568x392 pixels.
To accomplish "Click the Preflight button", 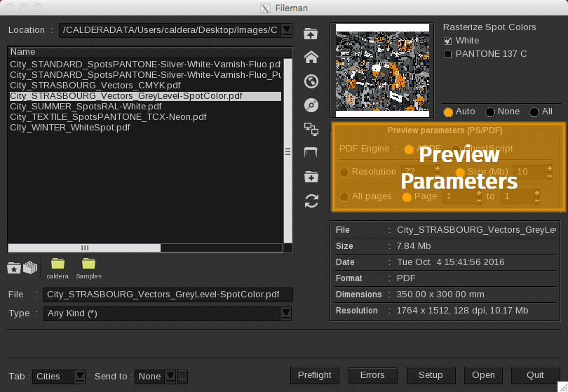I will click(314, 375).
